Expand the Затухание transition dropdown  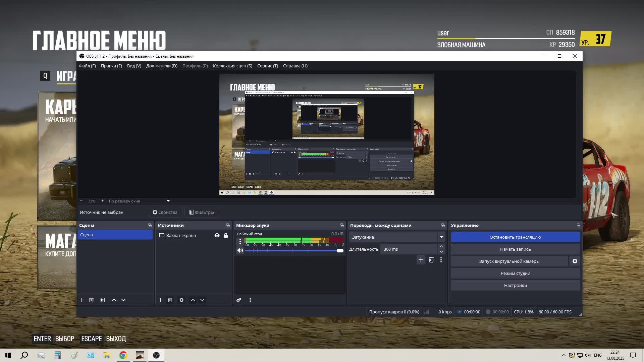pos(441,237)
